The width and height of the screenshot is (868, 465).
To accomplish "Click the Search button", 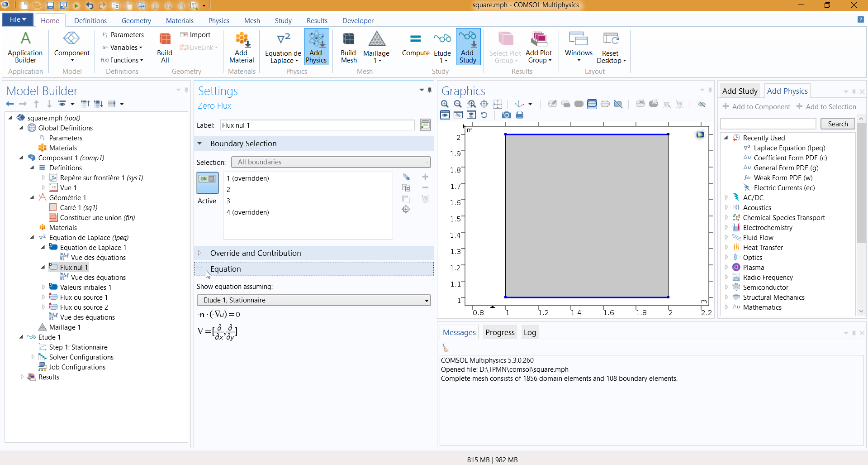I will (x=837, y=124).
